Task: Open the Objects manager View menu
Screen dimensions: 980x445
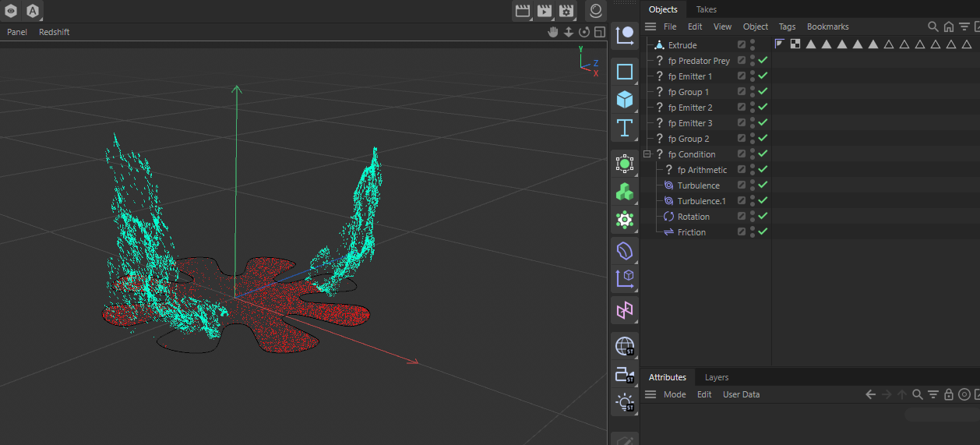Action: 723,26
